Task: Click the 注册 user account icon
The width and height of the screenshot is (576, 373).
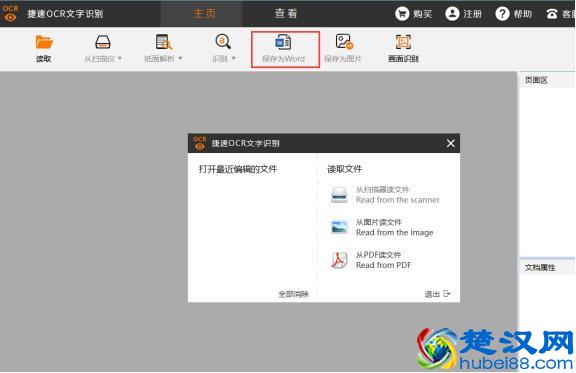Action: [452, 14]
